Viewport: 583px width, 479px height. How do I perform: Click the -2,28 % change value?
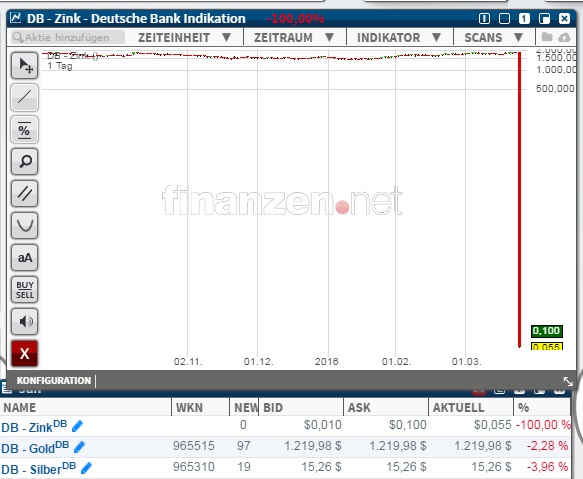coord(547,446)
